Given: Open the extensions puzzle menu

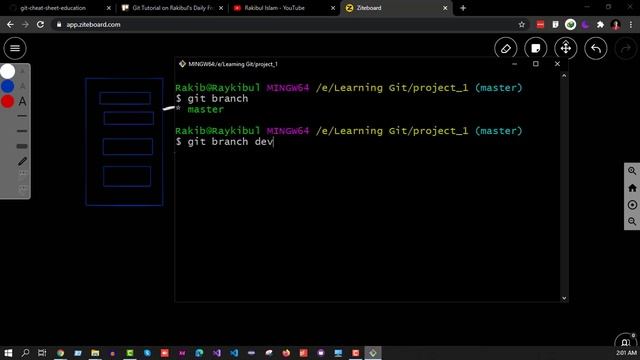Looking at the screenshot, I should coord(600,24).
